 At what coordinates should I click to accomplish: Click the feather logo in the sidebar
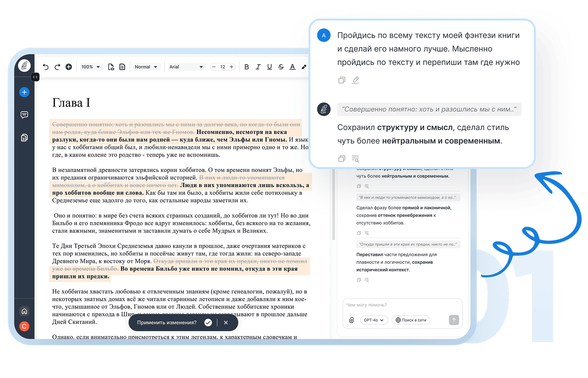pyautogui.click(x=24, y=65)
